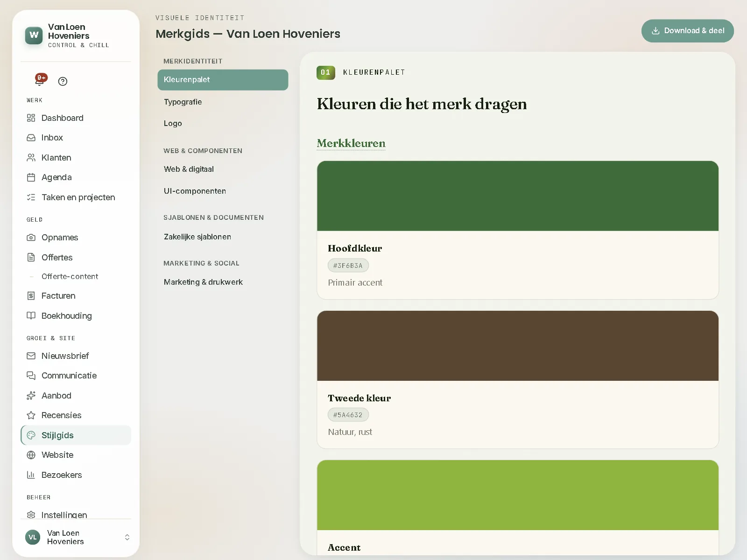Click the Taken en projecten checklist icon
Image resolution: width=747 pixels, height=560 pixels.
click(x=31, y=197)
